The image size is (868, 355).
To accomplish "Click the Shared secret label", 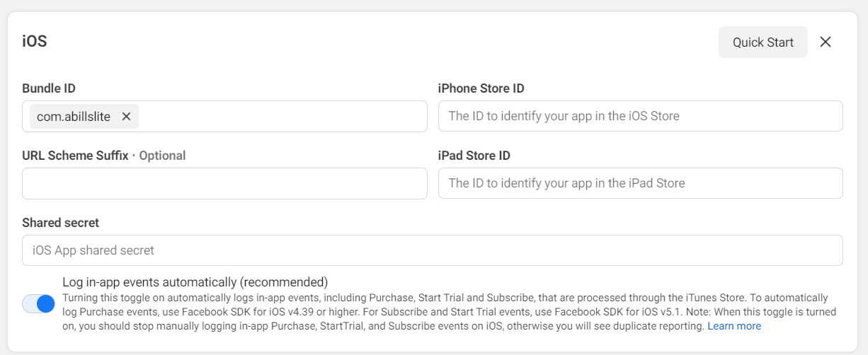I will (60, 223).
